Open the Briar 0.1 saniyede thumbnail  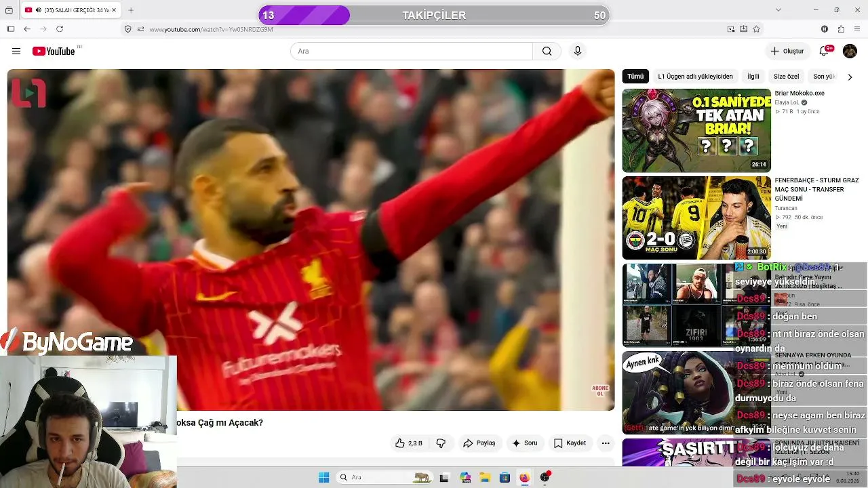tap(696, 131)
